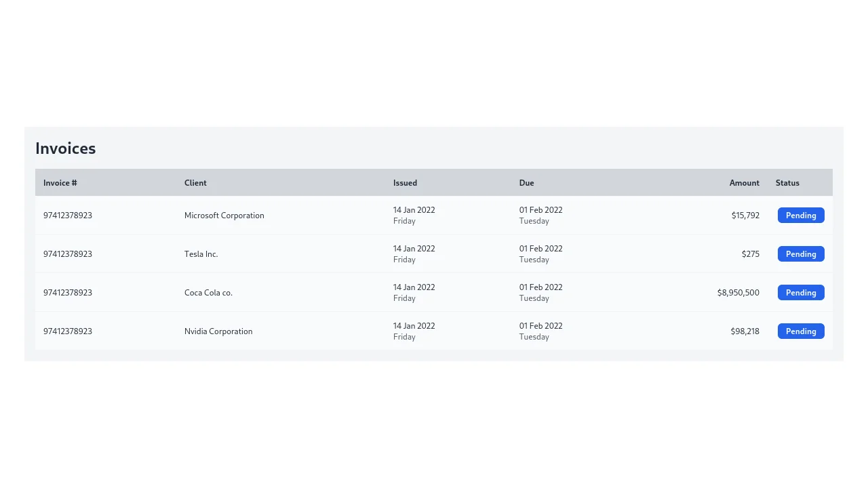Select the Amount column header
Screen dimensions: 868x488
point(744,183)
